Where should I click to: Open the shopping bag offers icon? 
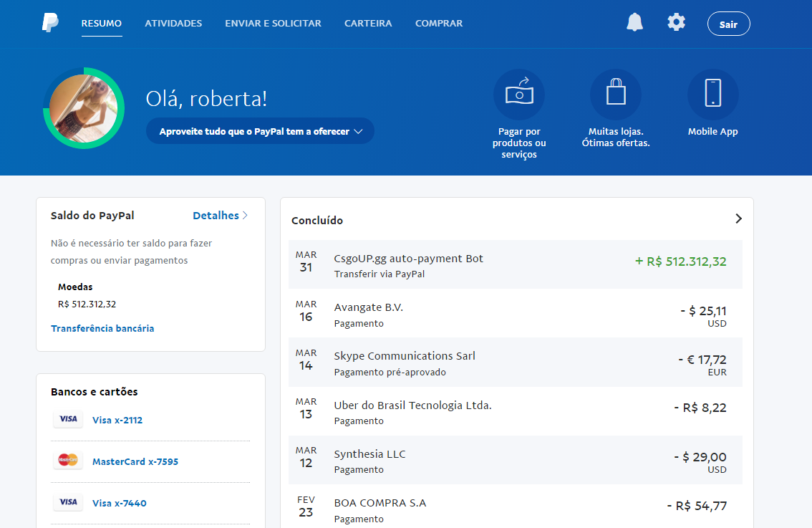point(616,95)
